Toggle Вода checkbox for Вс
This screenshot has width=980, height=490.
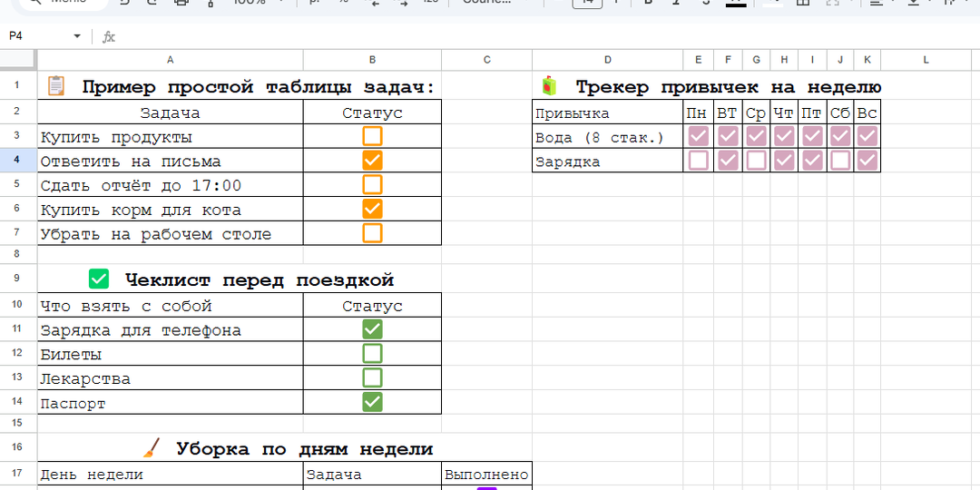pyautogui.click(x=867, y=136)
